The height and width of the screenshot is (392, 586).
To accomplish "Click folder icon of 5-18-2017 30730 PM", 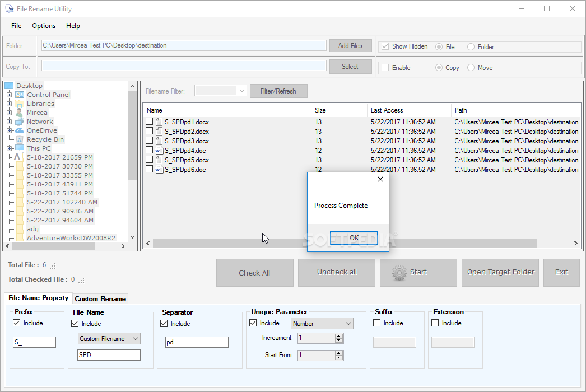I will [20, 166].
